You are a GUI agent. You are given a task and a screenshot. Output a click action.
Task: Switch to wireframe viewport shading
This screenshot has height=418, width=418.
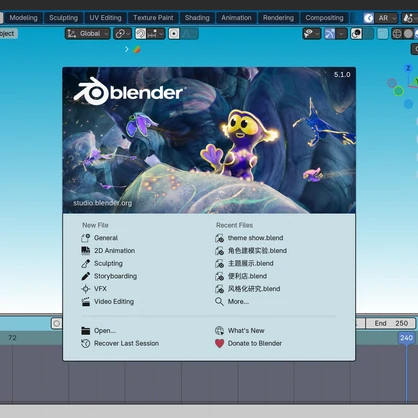[x=397, y=34]
